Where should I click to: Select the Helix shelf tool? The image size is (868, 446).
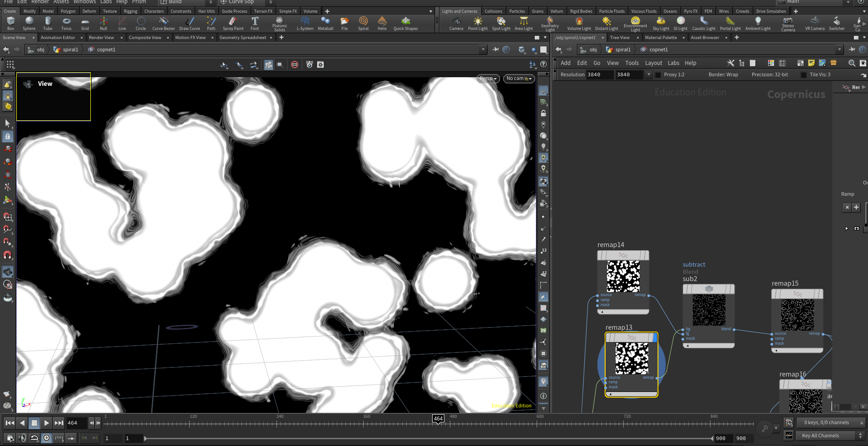[382, 24]
